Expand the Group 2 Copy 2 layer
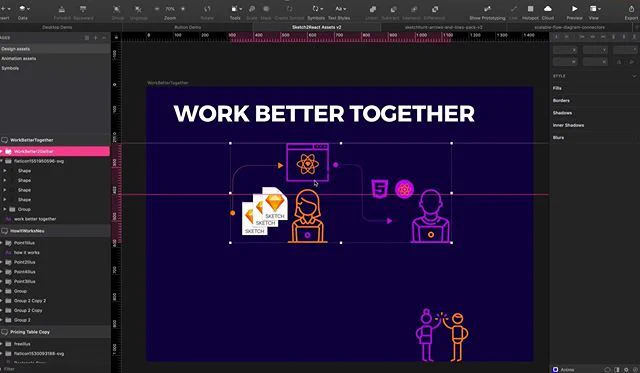 (x=2, y=301)
